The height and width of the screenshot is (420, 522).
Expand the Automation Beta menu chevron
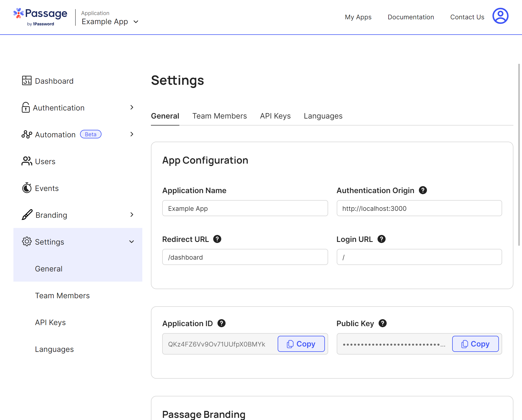pos(132,134)
